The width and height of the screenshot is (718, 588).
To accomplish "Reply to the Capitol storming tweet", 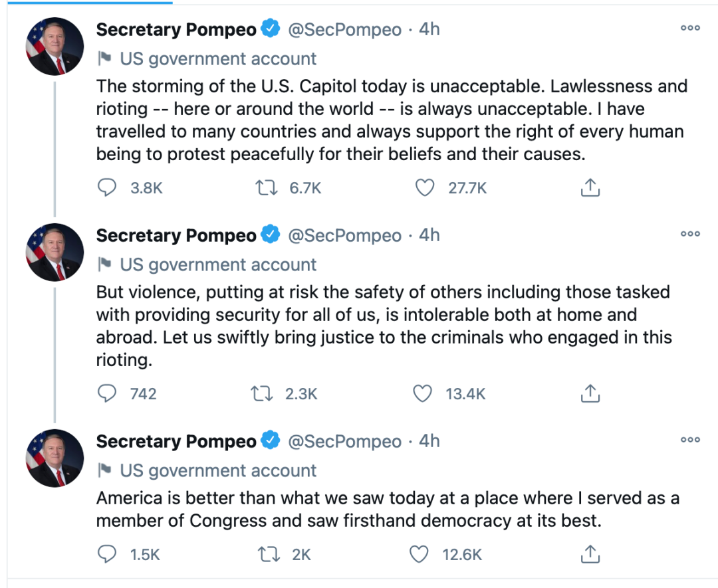I will [x=107, y=188].
